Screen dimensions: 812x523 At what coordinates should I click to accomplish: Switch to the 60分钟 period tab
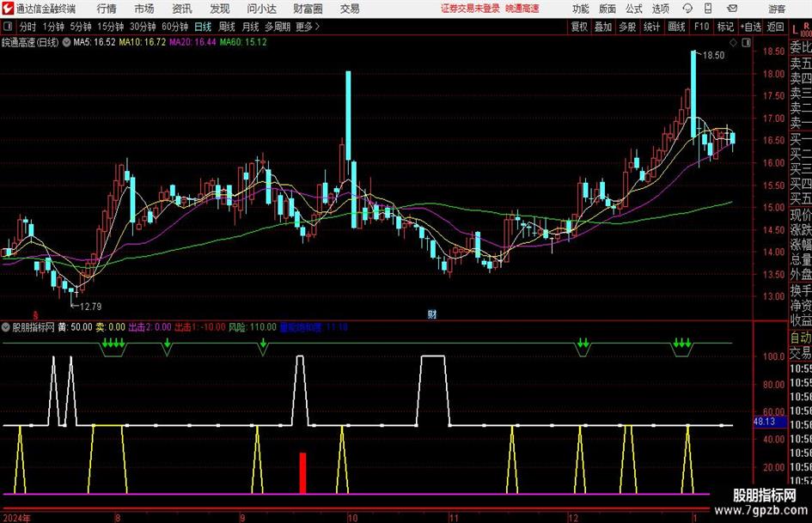coord(174,27)
